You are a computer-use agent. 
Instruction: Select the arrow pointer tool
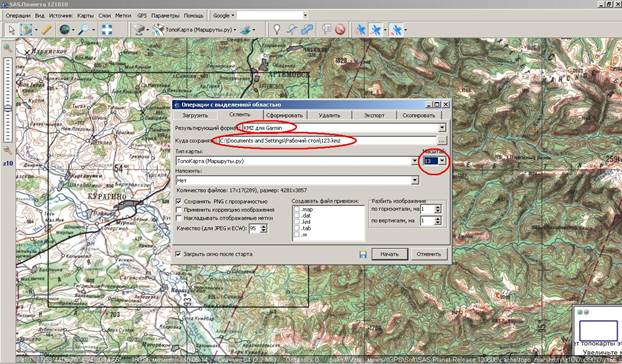12,30
